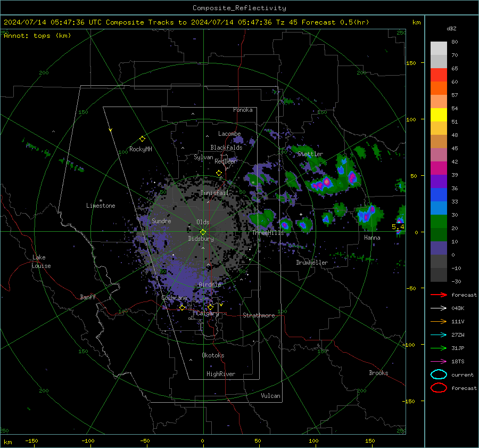Click the Annot: tops (km) annotation text
The image size is (479, 448).
(x=37, y=36)
